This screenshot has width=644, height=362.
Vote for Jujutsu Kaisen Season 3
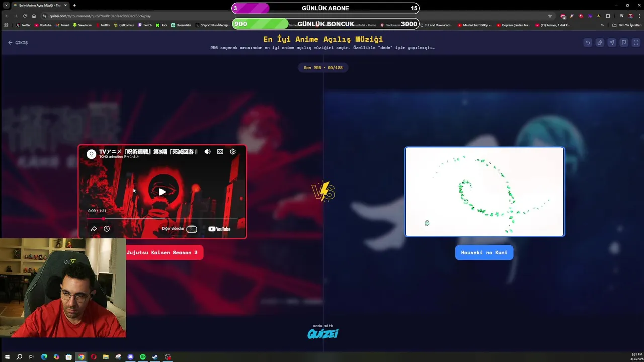click(x=162, y=253)
